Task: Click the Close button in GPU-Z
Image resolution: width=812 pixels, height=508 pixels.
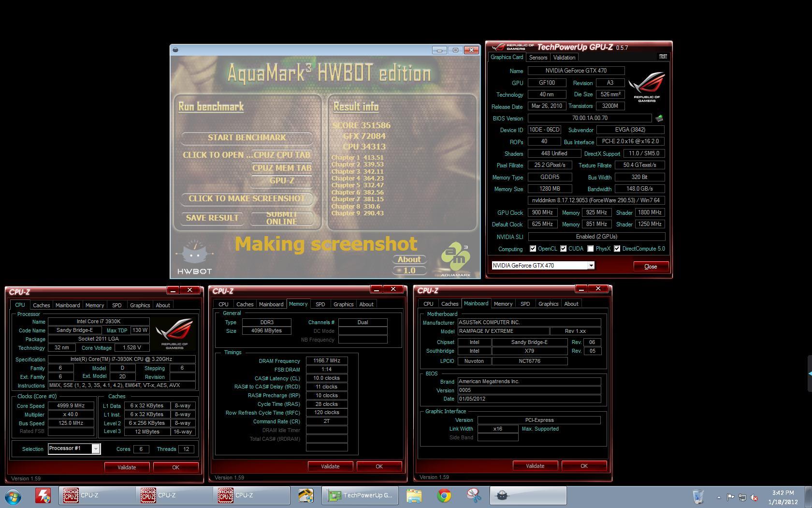Action: click(x=651, y=267)
